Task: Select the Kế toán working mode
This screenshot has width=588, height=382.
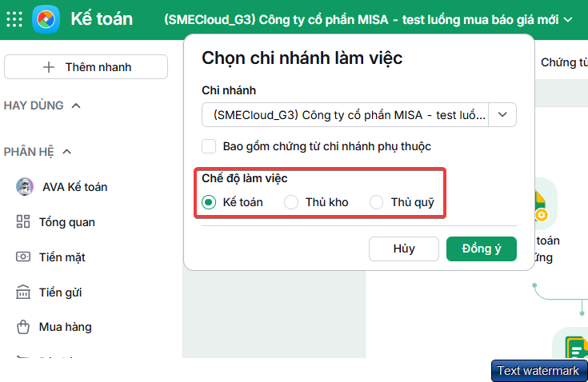Action: [x=209, y=202]
